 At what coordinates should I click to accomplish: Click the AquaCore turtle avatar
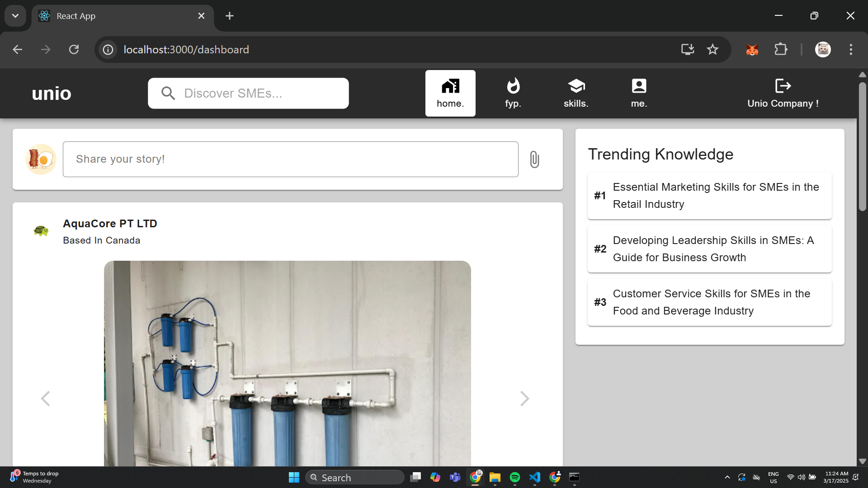(41, 231)
